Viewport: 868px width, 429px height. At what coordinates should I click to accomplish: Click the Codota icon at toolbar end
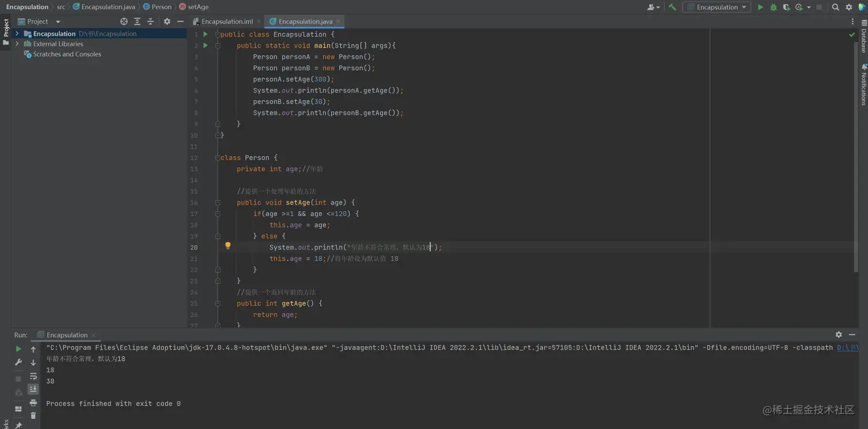862,7
